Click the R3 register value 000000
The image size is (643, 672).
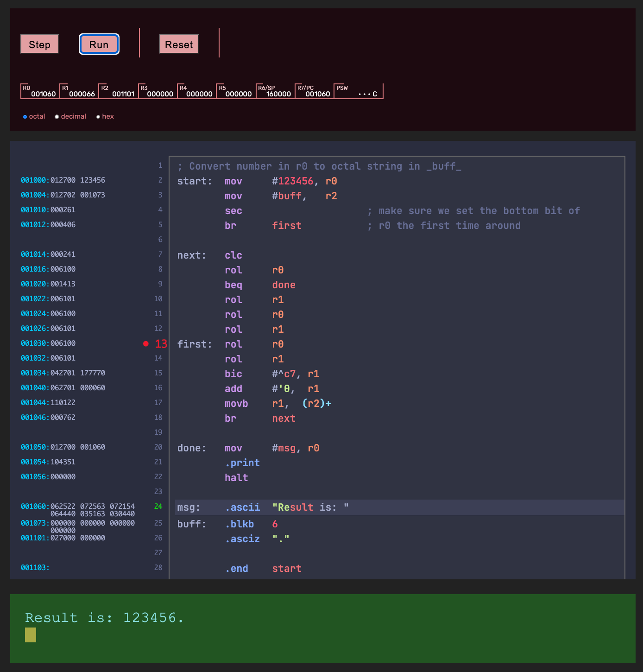tap(160, 94)
